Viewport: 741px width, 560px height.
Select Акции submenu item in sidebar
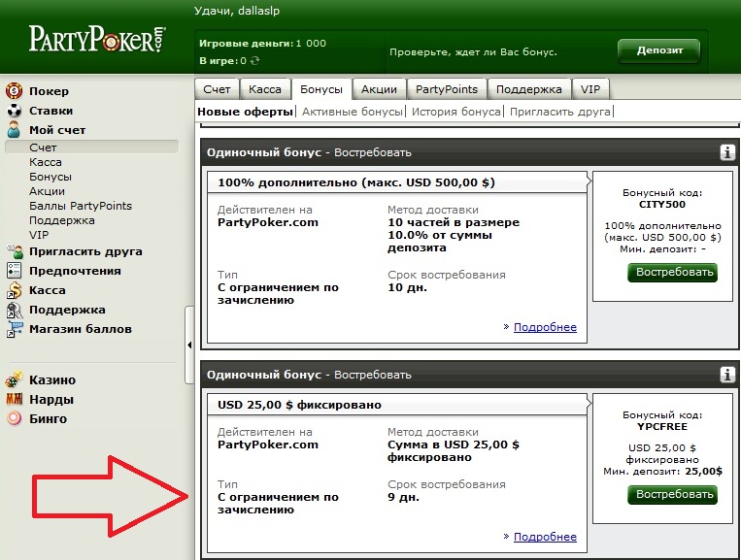(x=48, y=191)
